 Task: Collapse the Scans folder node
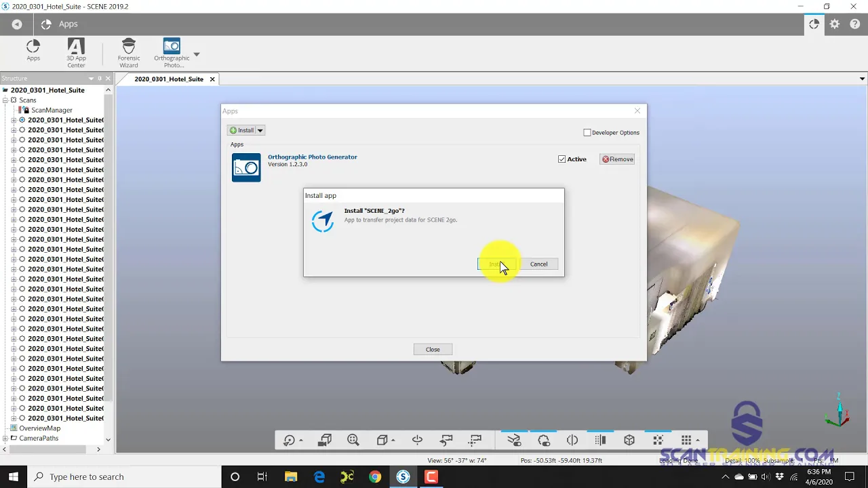click(5, 100)
